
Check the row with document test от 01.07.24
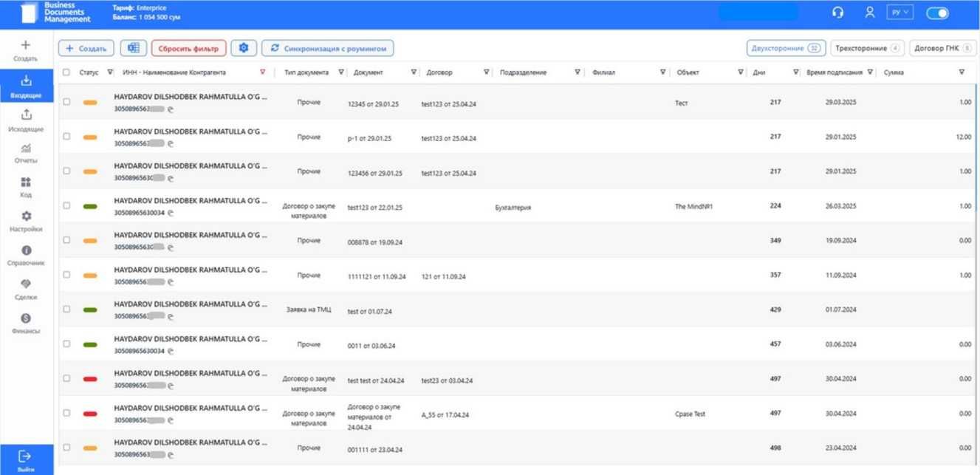pos(66,309)
